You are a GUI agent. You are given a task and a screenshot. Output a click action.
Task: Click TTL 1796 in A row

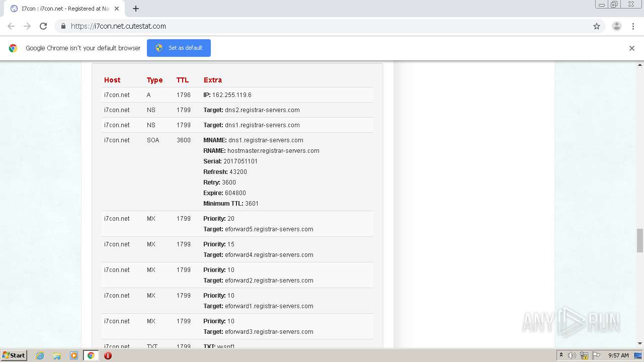[184, 95]
